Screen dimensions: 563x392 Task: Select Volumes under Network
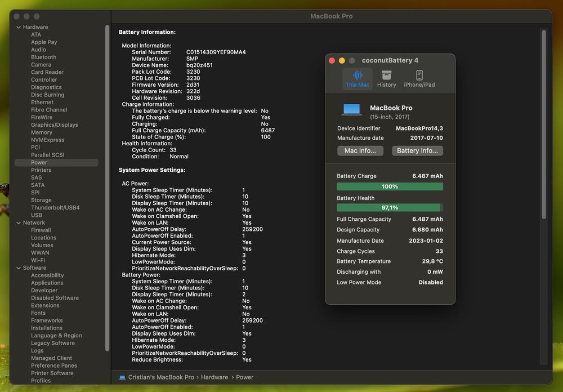42,246
